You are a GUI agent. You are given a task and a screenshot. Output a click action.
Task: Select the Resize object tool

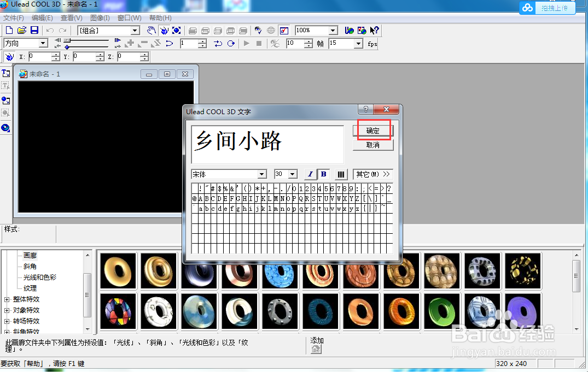[x=177, y=31]
